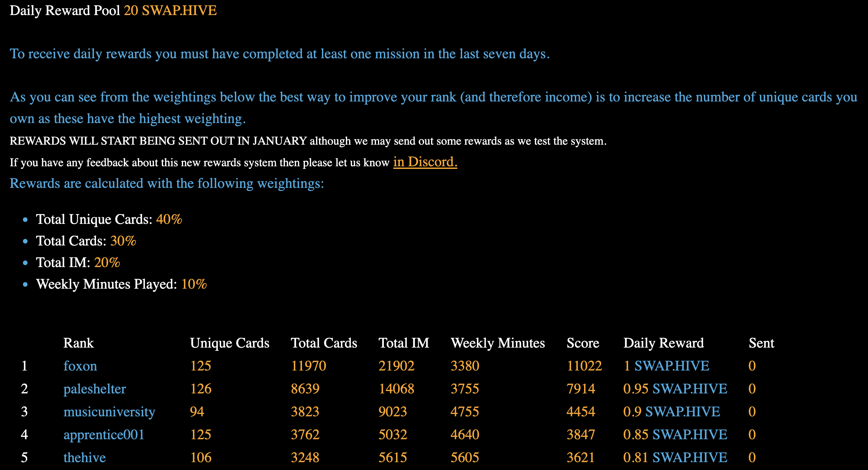
Task: Select thehive's unique cards 106
Action: (x=200, y=458)
